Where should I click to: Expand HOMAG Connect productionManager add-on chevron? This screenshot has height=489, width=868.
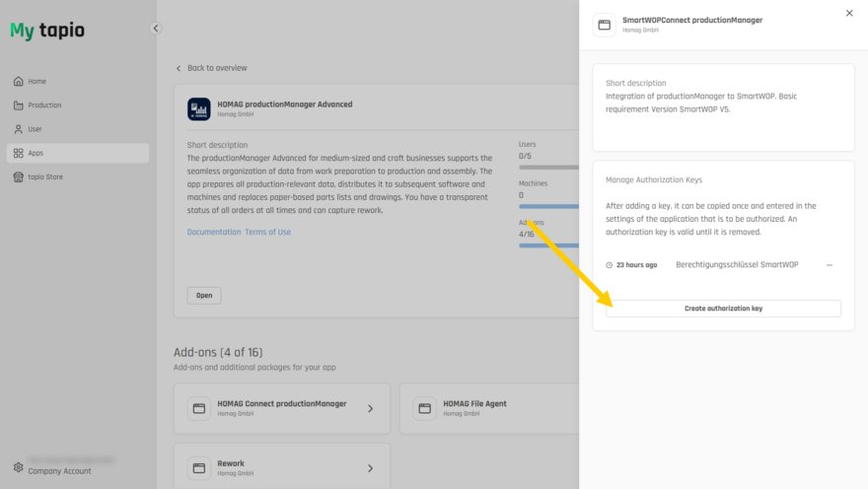[x=370, y=408]
